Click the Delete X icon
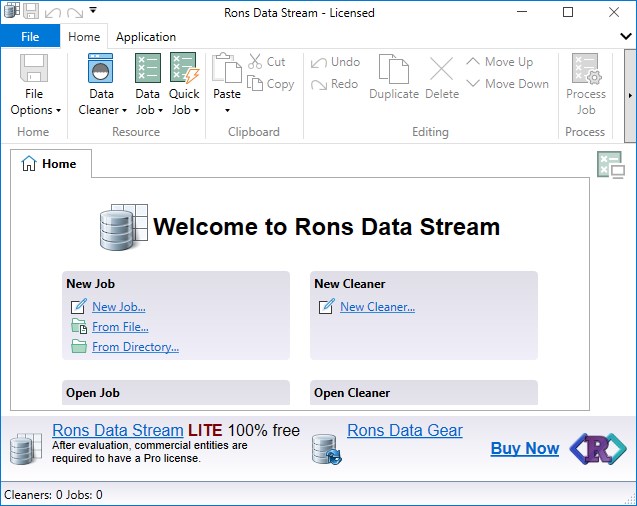The width and height of the screenshot is (637, 506). 441,69
